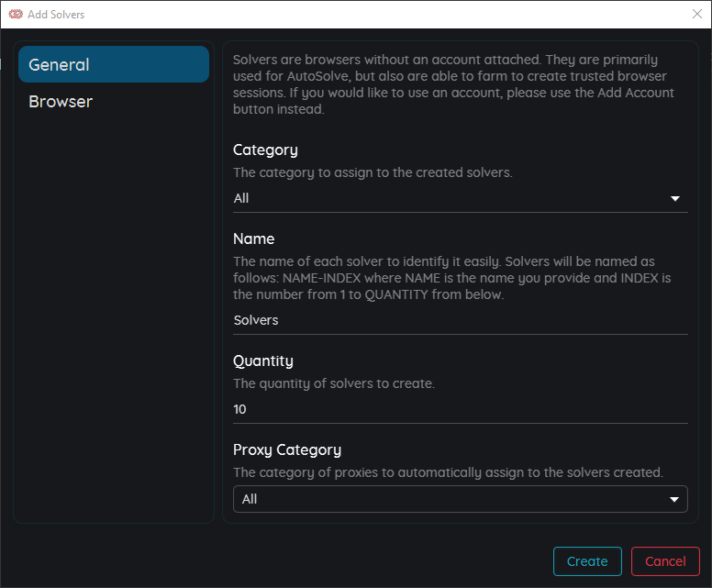Open the Category dropdown showing All
This screenshot has height=588, width=712.
tap(461, 198)
